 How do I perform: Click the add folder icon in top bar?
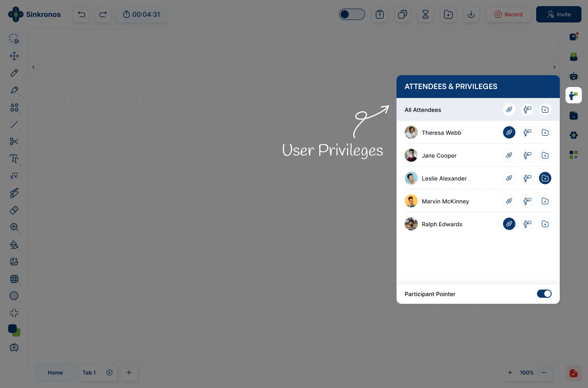[448, 14]
